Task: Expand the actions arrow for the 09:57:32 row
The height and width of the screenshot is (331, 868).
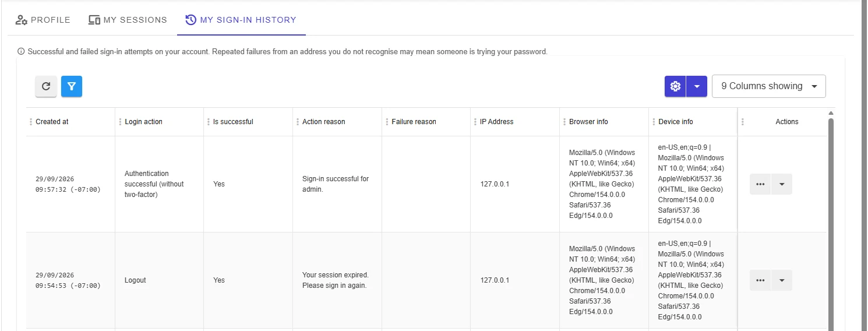Action: [782, 184]
